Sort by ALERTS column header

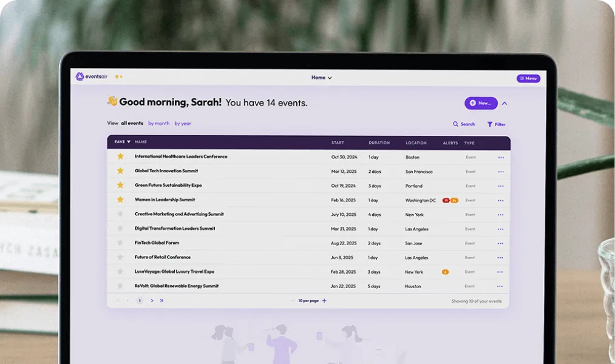pyautogui.click(x=450, y=143)
